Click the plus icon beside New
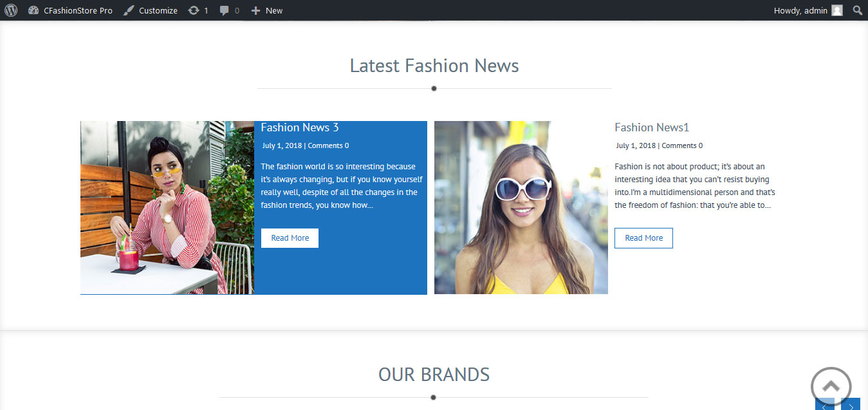The height and width of the screenshot is (410, 868). click(255, 10)
